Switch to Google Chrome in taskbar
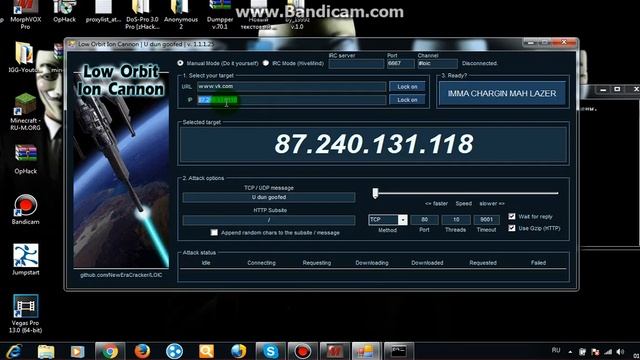Image resolution: width=640 pixels, height=360 pixels. tap(110, 351)
